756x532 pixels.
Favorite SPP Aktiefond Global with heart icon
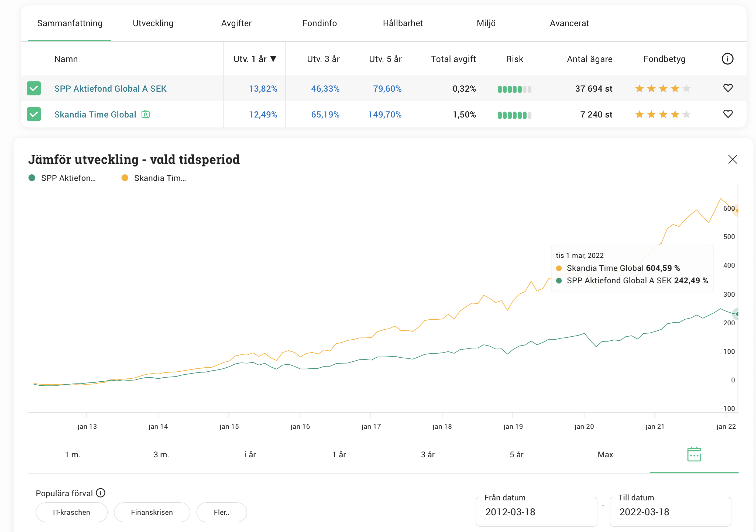pyautogui.click(x=728, y=88)
